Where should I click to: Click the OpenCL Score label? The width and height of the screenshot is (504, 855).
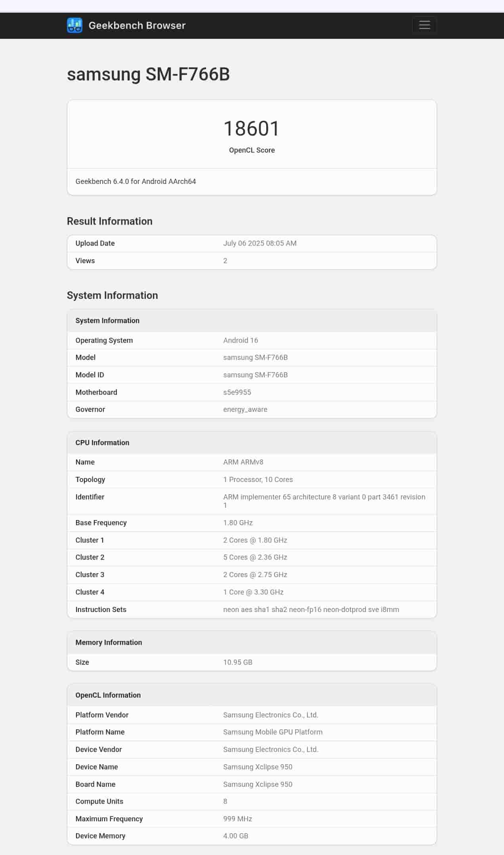252,150
